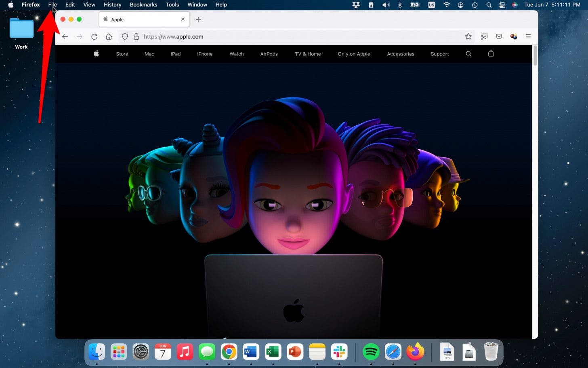Open the search icon on apple.com

click(468, 54)
